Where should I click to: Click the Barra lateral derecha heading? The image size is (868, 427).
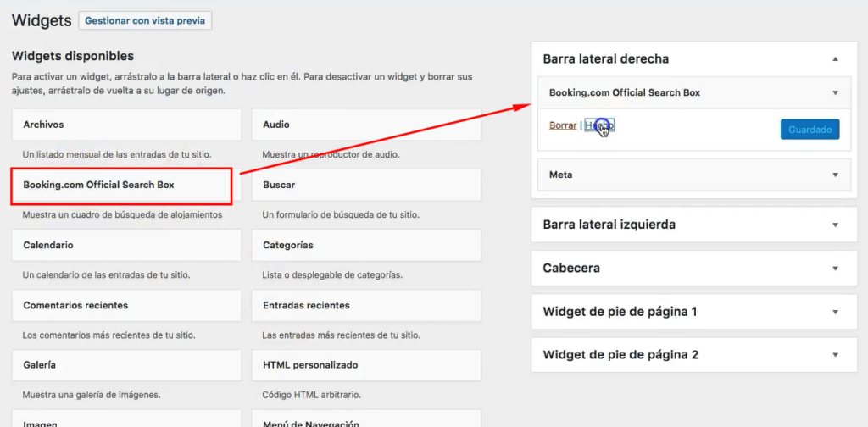605,58
